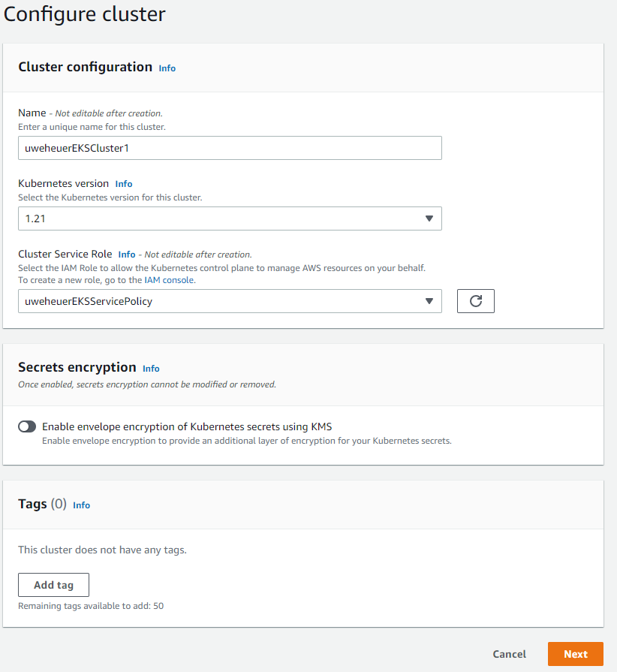617x672 pixels.
Task: Click the Cancel button
Action: [509, 654]
